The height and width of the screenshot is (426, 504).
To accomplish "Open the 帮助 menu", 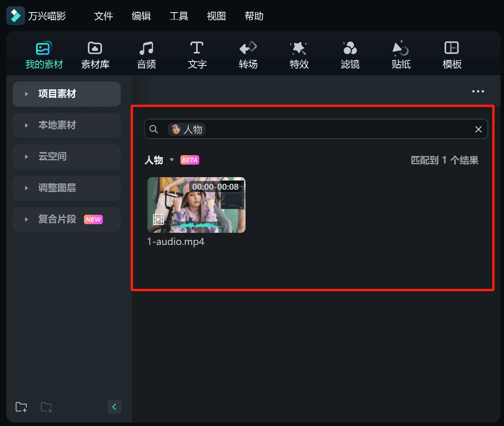I will coord(254,16).
